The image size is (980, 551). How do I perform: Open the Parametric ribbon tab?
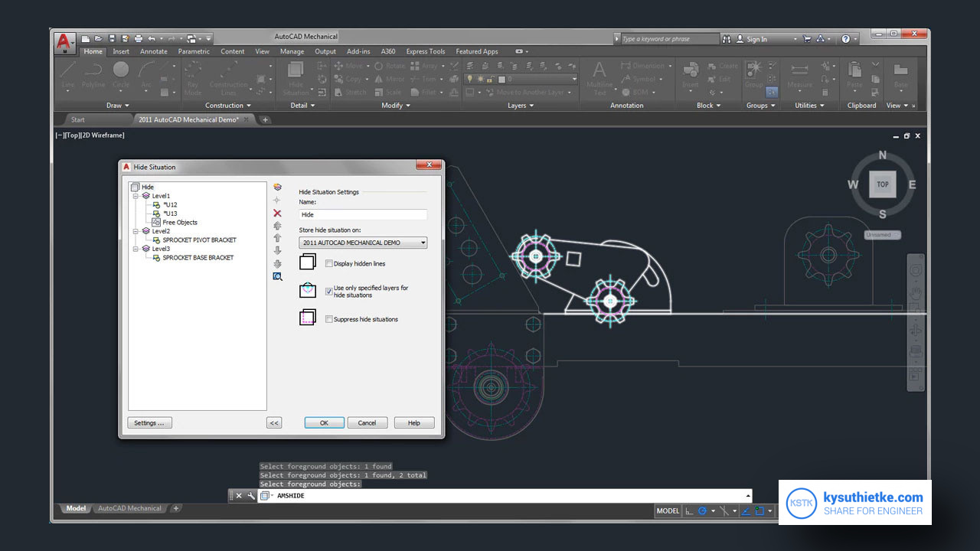[x=194, y=51]
